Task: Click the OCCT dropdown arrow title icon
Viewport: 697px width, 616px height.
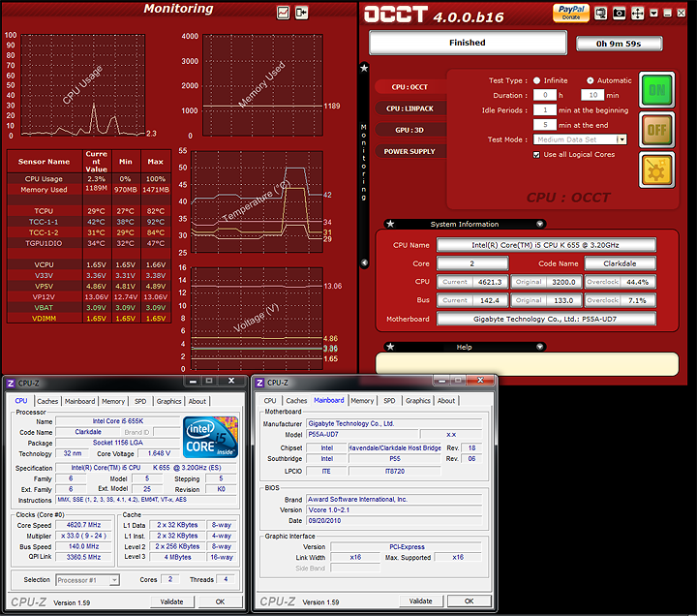Action: 653,14
